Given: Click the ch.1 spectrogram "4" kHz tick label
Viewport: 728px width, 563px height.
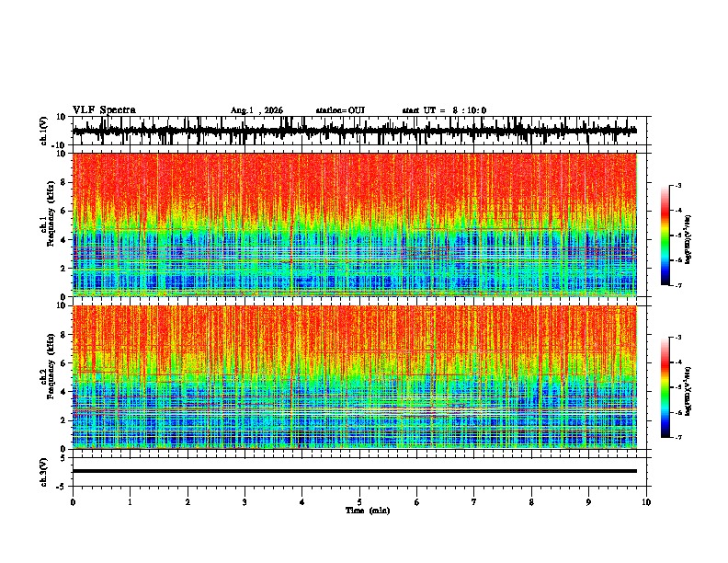Looking at the screenshot, I should tap(63, 240).
